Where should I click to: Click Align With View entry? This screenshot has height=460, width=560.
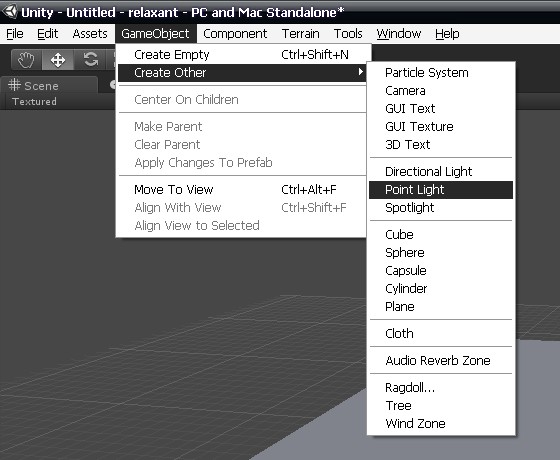(242, 208)
